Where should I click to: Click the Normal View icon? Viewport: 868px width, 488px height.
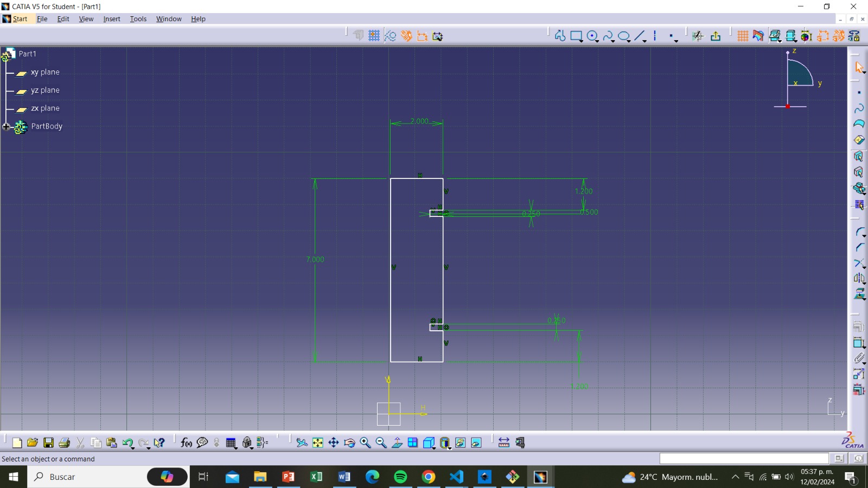pos(397,443)
